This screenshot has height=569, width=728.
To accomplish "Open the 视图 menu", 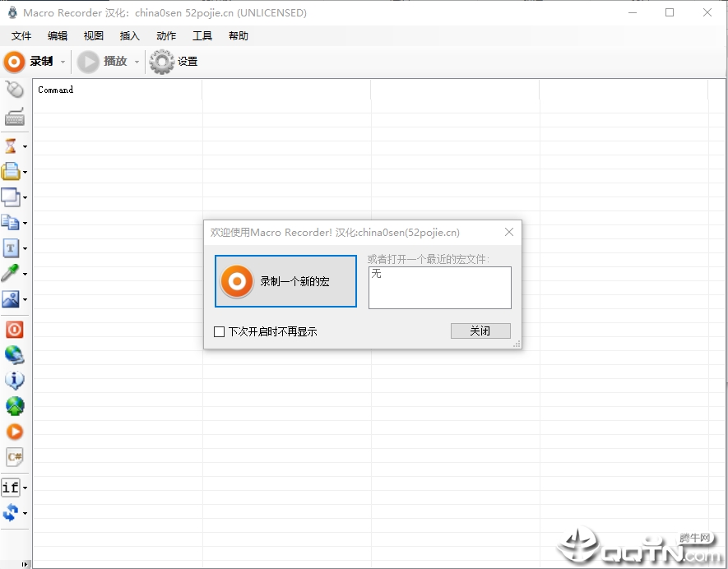I will [x=93, y=35].
